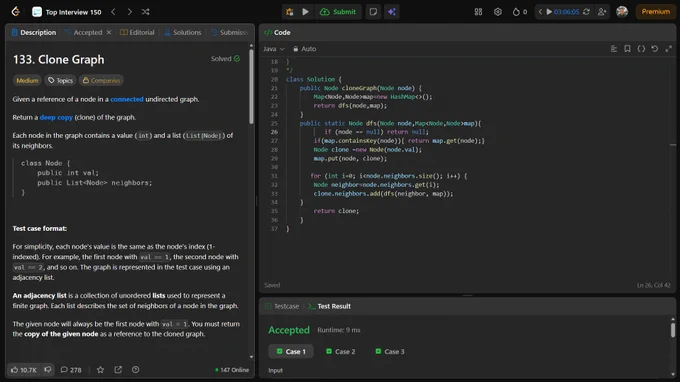Star the problem as favorite
680x382 pixels.
point(100,370)
